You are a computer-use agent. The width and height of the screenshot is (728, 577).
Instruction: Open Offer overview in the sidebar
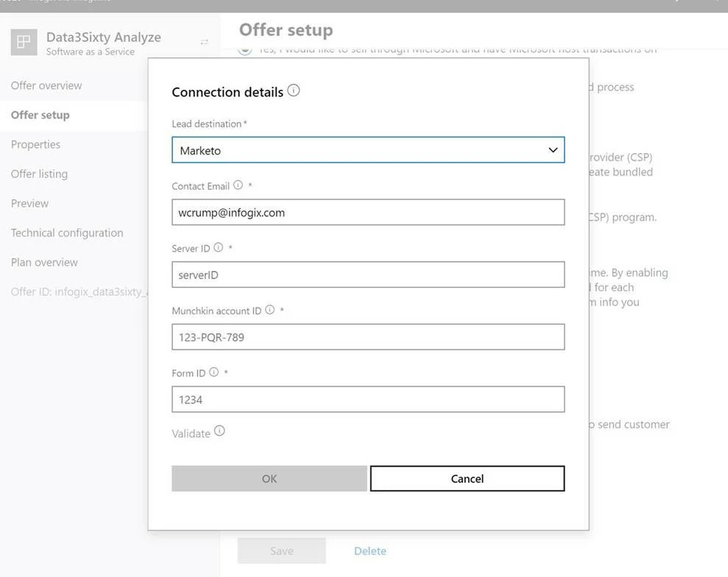pyautogui.click(x=46, y=85)
